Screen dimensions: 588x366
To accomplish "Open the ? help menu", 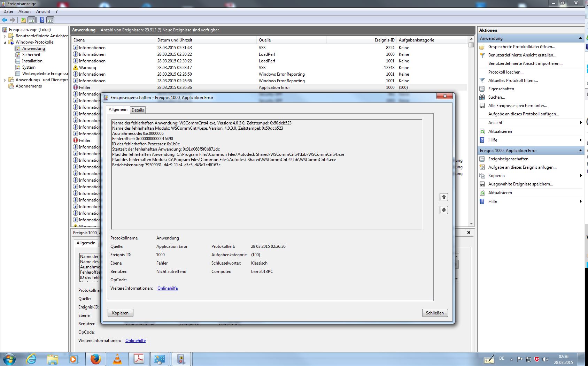I will point(56,12).
